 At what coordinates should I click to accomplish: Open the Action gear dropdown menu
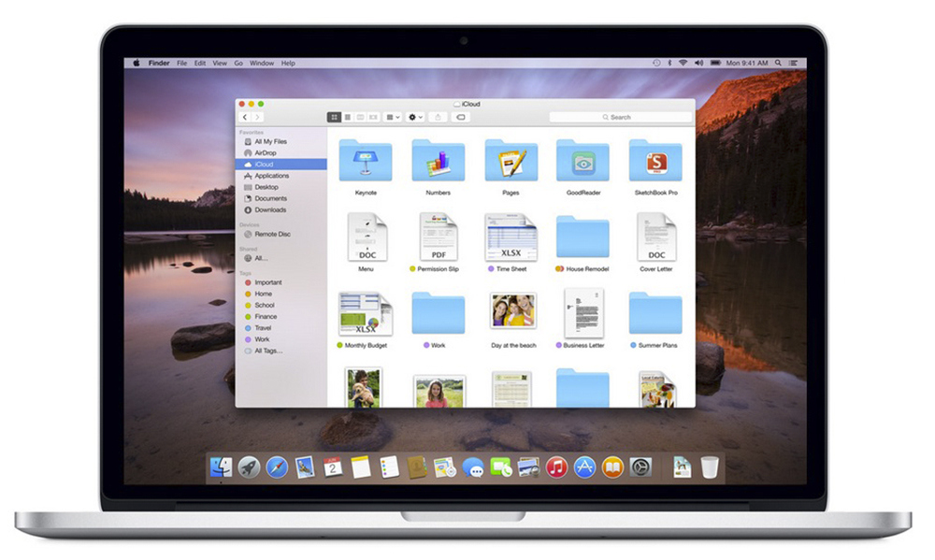pyautogui.click(x=416, y=118)
